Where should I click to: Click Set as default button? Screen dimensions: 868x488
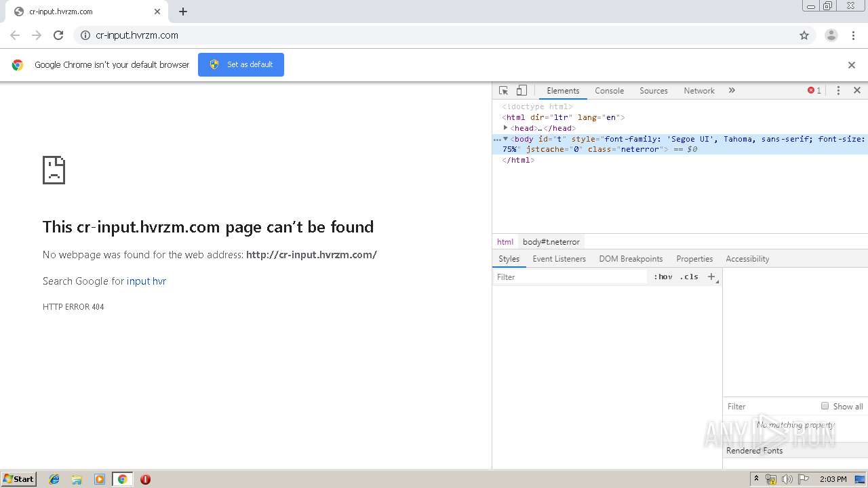tap(241, 64)
